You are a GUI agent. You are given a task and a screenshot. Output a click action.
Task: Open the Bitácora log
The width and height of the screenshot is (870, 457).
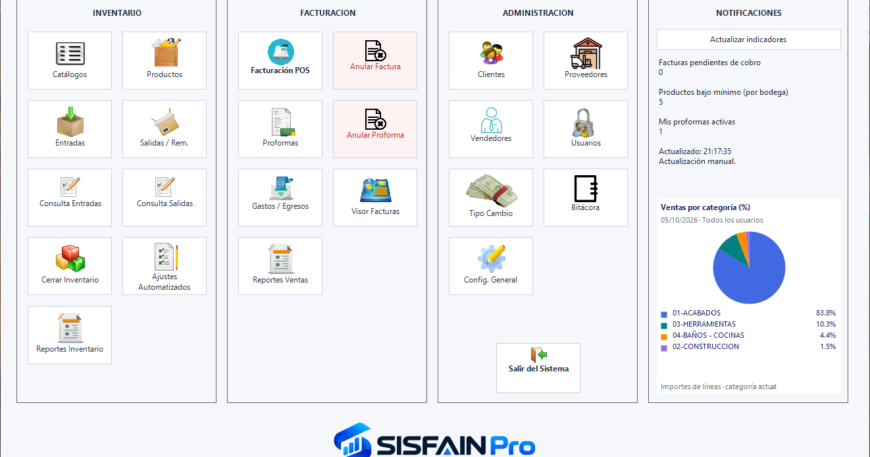tap(585, 197)
